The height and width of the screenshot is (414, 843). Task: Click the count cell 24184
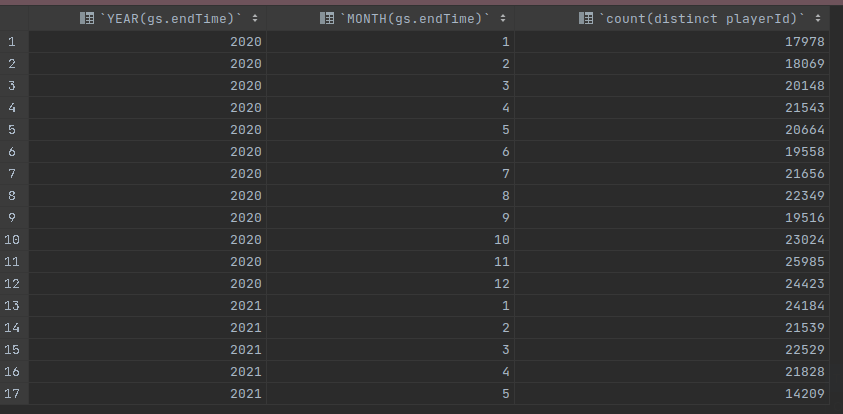coord(672,306)
